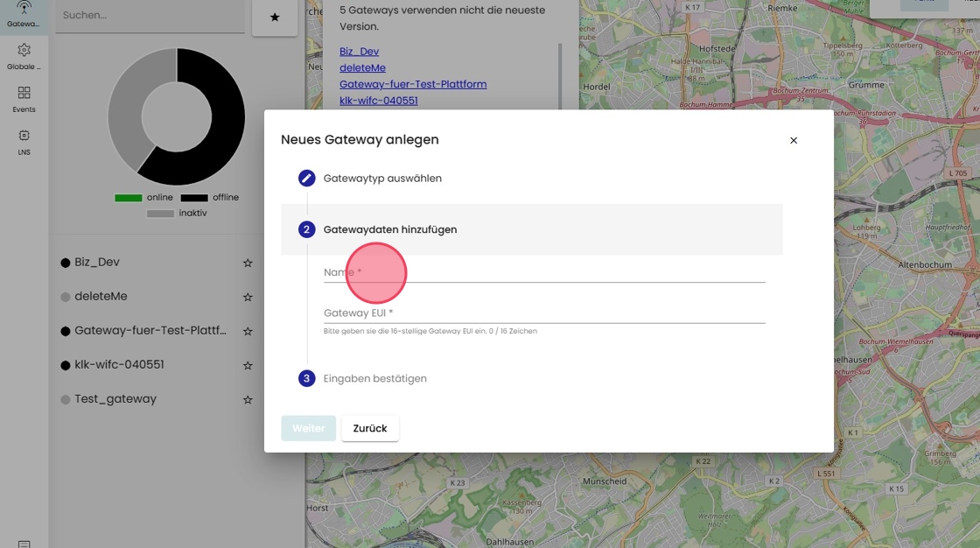This screenshot has width=980, height=548.
Task: Expand step 3 Eingaben bestätigen
Action: tap(374, 379)
